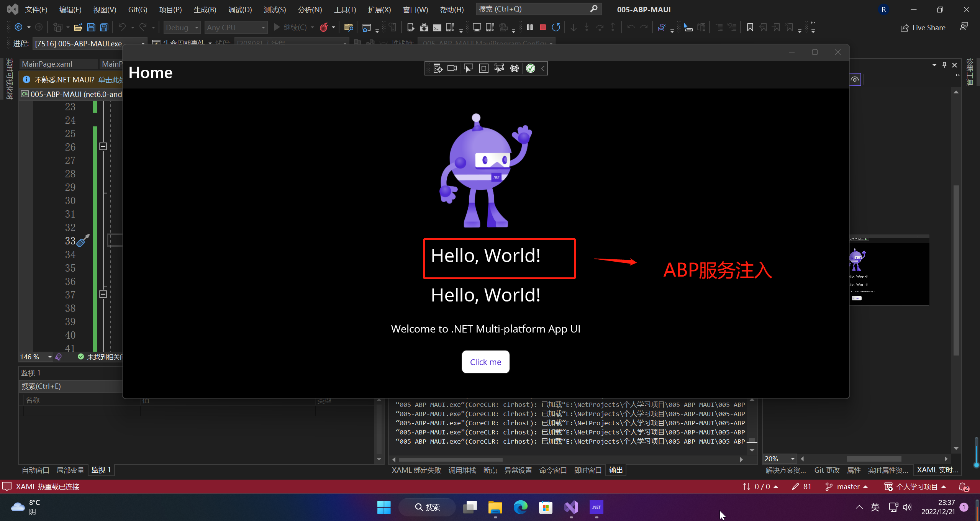The image size is (980, 521).
Task: Click the Restart debugging icon
Action: click(556, 27)
